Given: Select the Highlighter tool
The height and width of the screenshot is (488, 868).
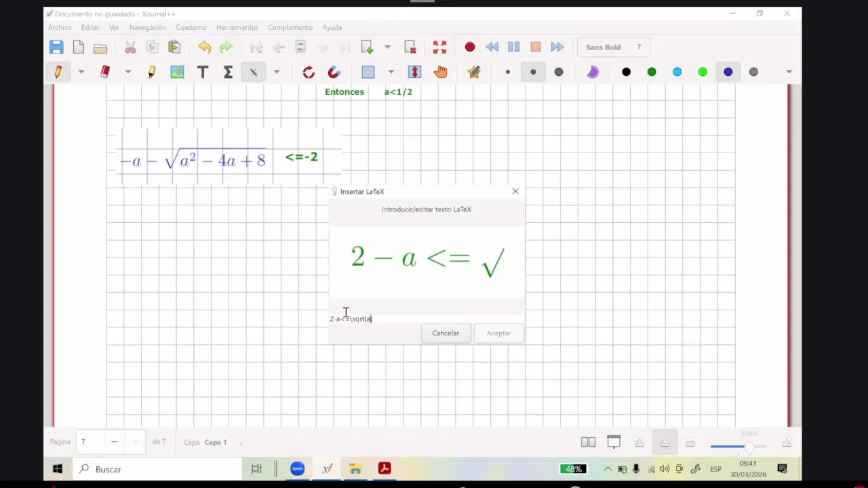Looking at the screenshot, I should click(x=152, y=72).
